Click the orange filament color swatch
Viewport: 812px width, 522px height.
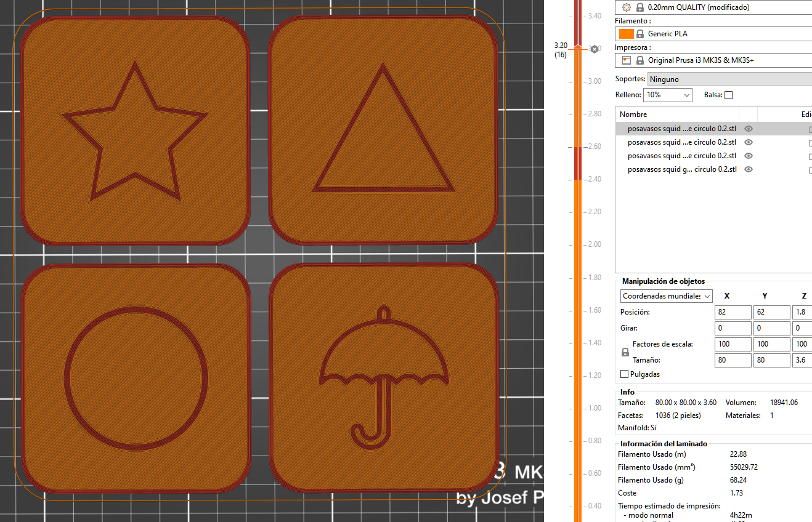click(x=627, y=34)
